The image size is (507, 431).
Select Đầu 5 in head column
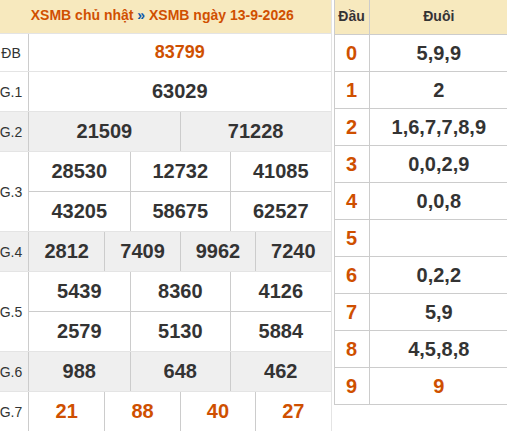tap(351, 238)
